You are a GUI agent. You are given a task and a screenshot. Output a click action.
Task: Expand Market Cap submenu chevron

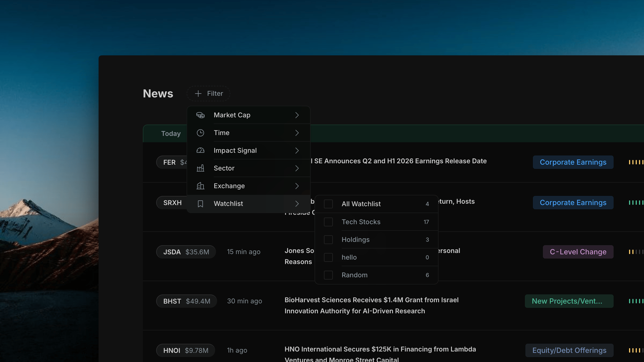coord(297,115)
